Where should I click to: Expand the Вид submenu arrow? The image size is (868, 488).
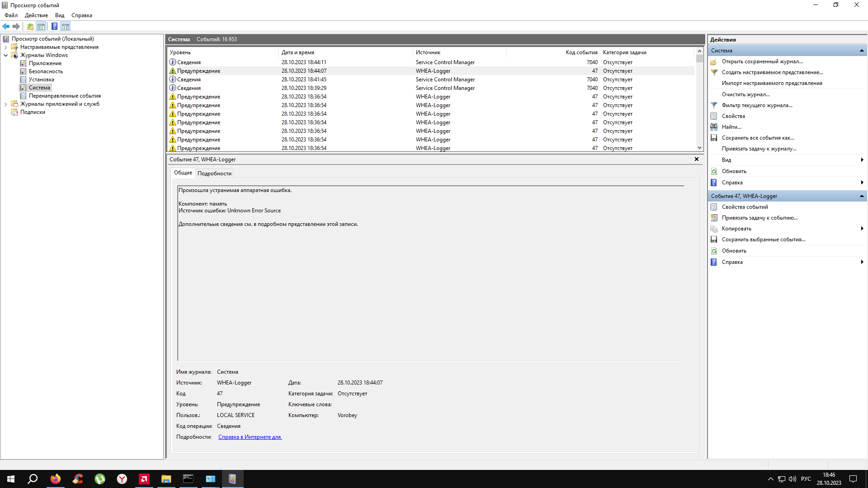[x=862, y=160]
